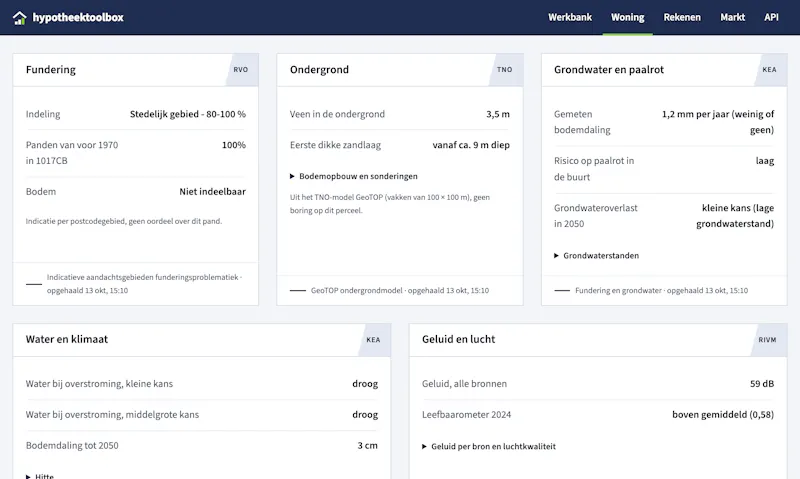Click the '59 dB' Geluid value
800x479 pixels.
[762, 384]
